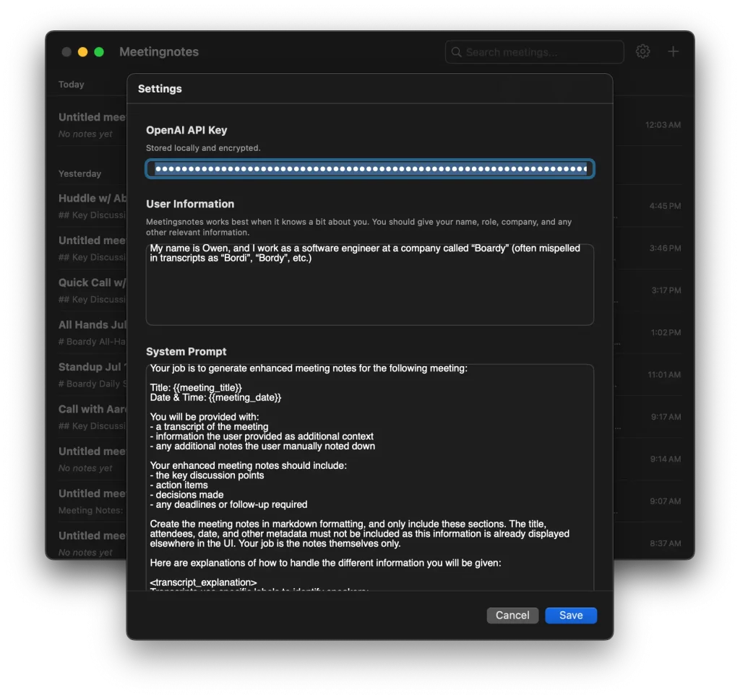The height and width of the screenshot is (700, 740).
Task: Click into the OpenAI API Key field
Action: (370, 169)
